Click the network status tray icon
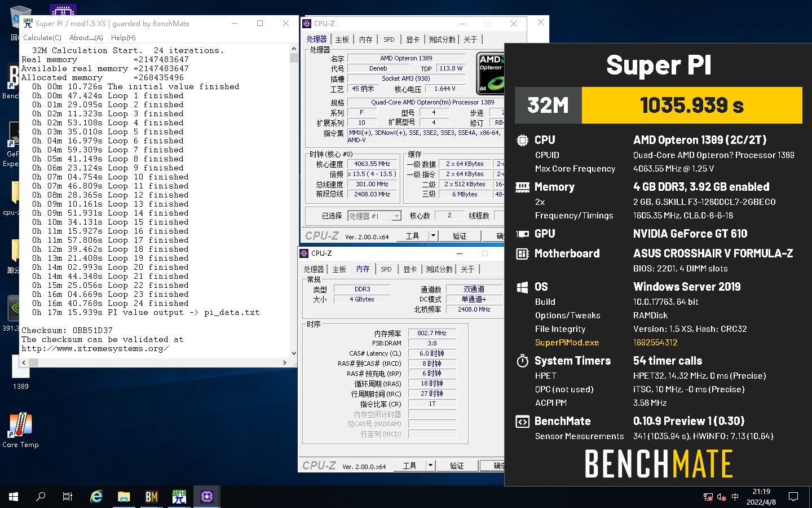812x508 pixels. click(x=708, y=497)
